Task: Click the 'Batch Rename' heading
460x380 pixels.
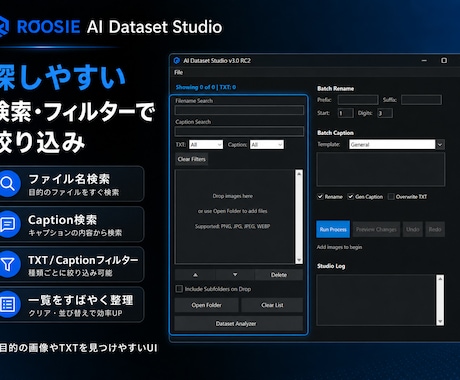Action: click(x=335, y=88)
